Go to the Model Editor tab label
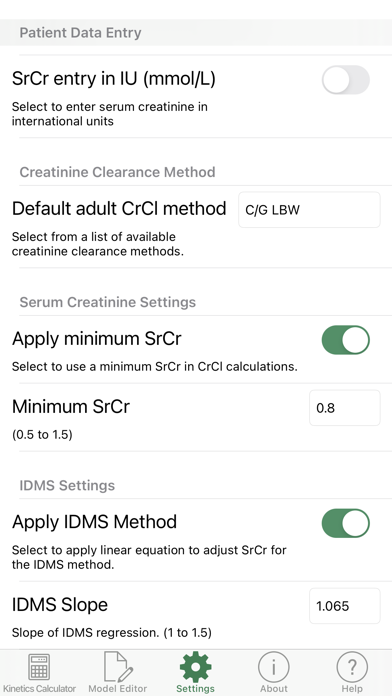Viewport: 392px width, 696px height. point(118,689)
